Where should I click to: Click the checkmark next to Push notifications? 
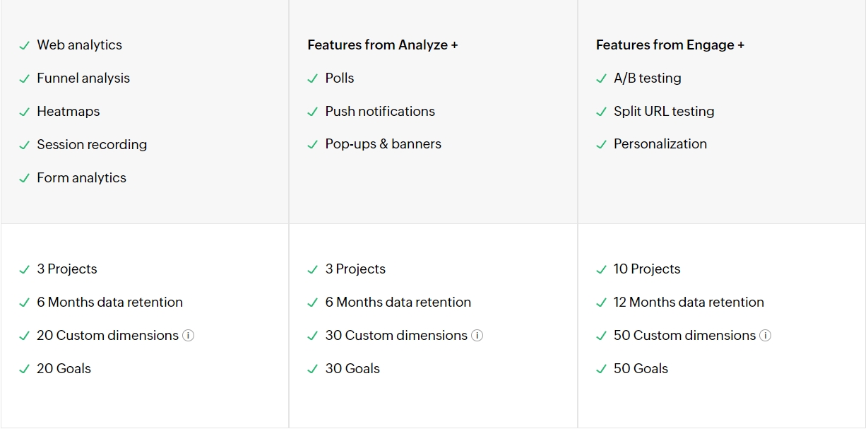point(312,112)
